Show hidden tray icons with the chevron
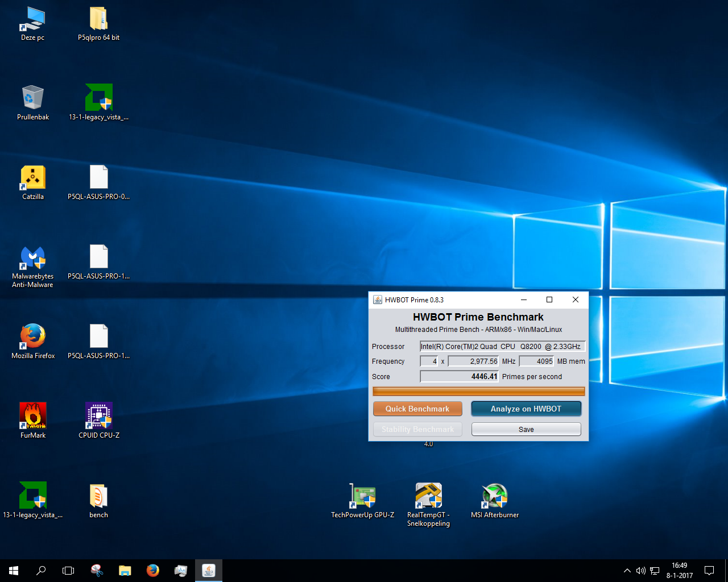 627,571
